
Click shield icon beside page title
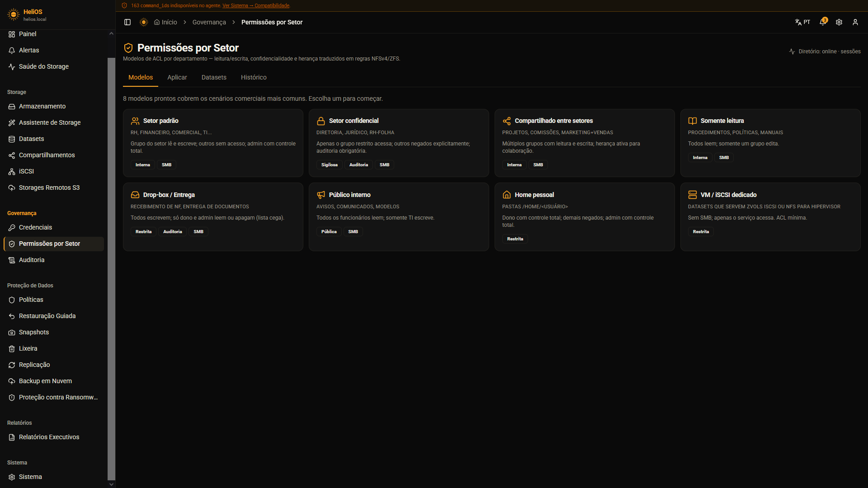128,48
